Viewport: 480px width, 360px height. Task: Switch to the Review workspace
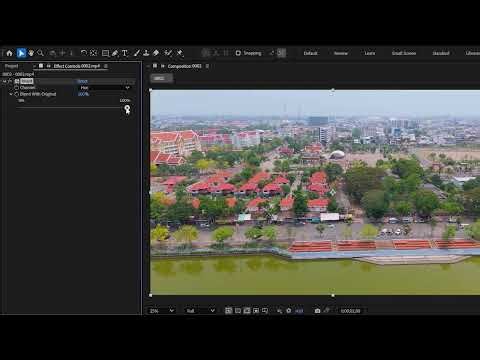[x=341, y=53]
